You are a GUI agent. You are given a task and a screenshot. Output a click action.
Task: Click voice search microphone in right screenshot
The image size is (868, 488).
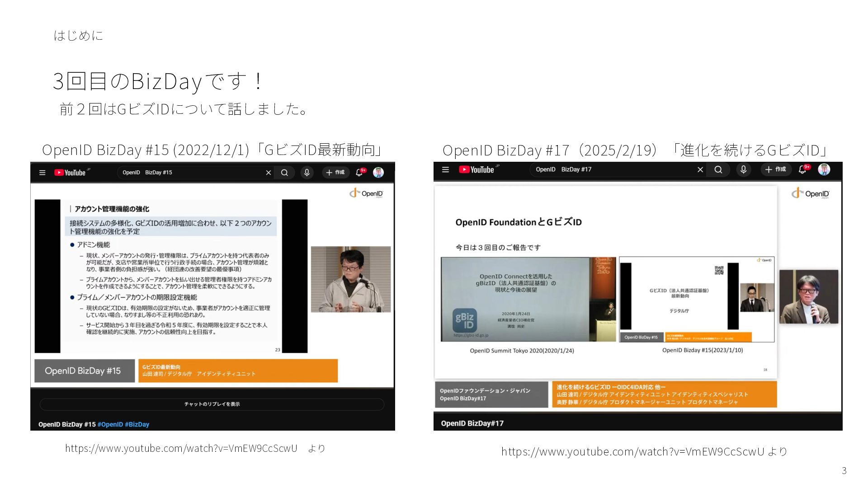click(x=743, y=169)
